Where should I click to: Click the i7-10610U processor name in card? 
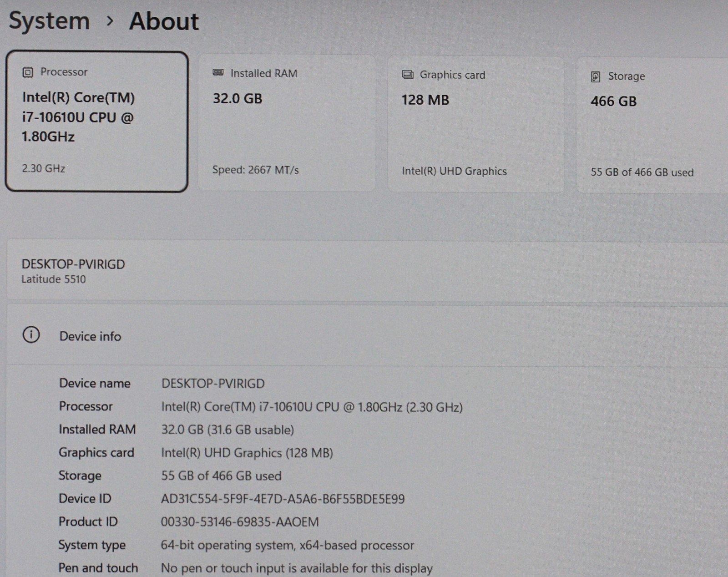click(78, 117)
